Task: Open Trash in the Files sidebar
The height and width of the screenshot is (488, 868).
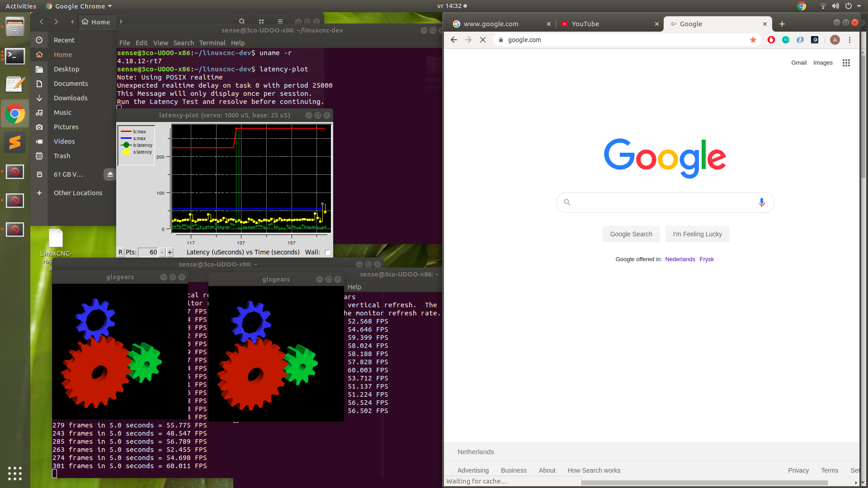Action: [x=62, y=156]
